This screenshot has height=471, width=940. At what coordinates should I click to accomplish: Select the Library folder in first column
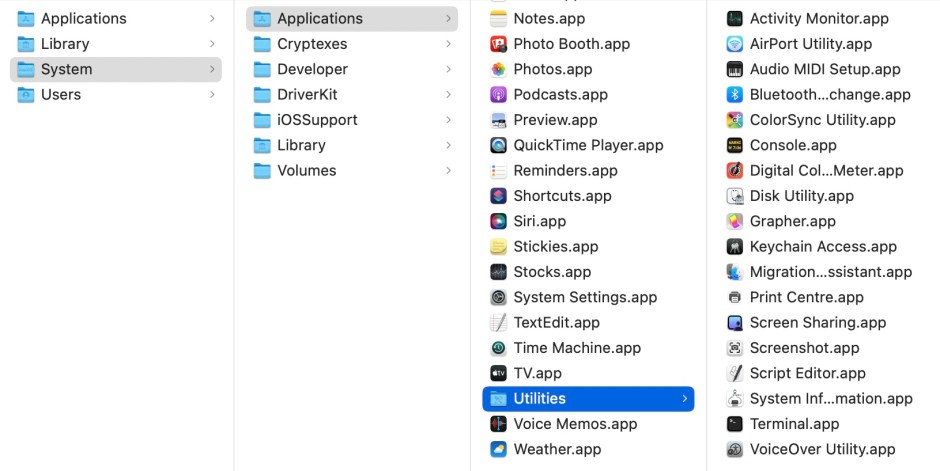pos(65,44)
